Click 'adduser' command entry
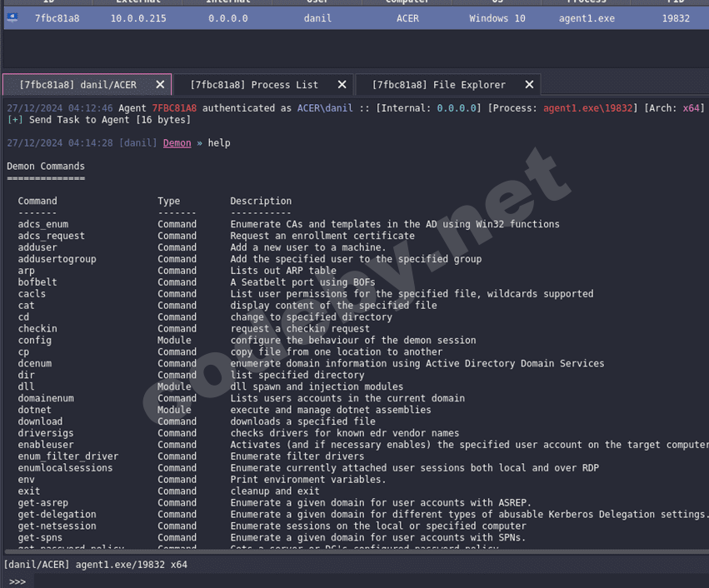Image resolution: width=709 pixels, height=588 pixels. pos(37,247)
